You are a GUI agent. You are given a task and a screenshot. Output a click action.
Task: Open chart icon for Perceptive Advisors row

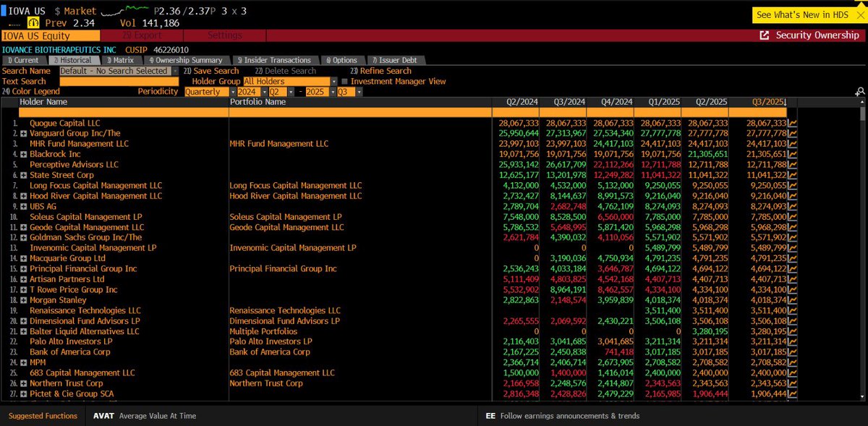point(792,165)
